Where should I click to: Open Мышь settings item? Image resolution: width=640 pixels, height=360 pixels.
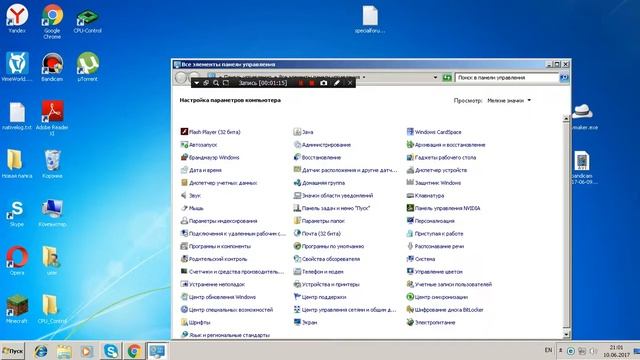coord(192,208)
